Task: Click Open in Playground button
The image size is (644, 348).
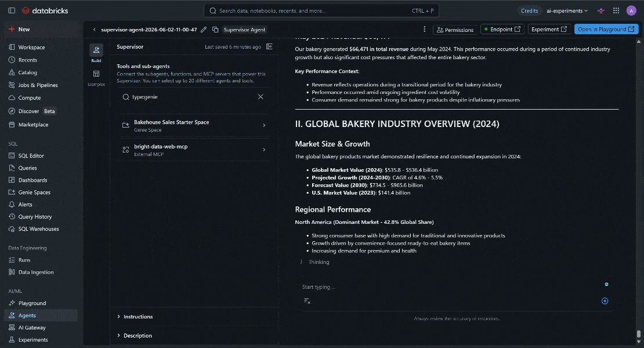Action: click(606, 30)
